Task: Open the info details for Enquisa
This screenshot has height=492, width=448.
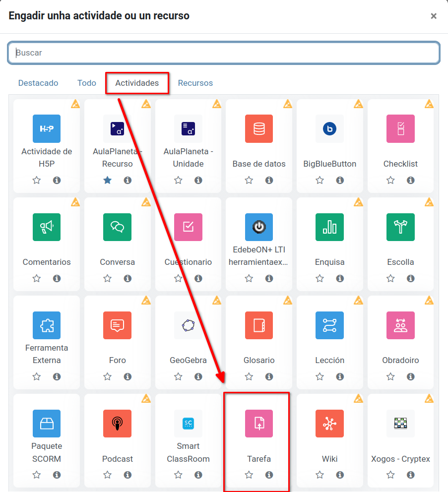Action: pyautogui.click(x=340, y=279)
